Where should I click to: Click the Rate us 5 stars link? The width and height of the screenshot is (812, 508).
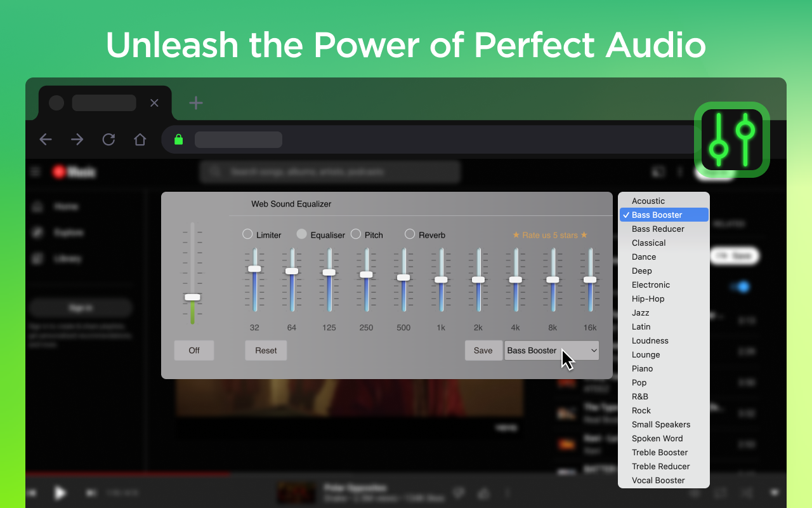pyautogui.click(x=550, y=235)
